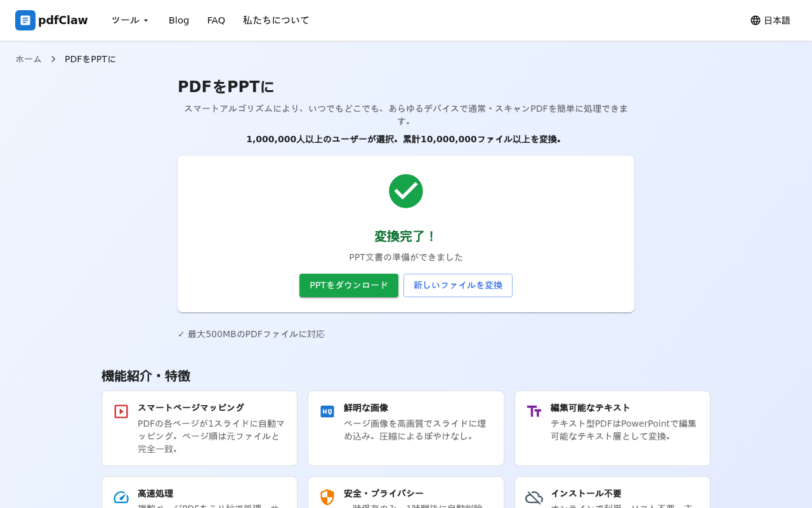Select 私たちについて in the navigation
The height and width of the screenshot is (508, 812).
[x=276, y=20]
